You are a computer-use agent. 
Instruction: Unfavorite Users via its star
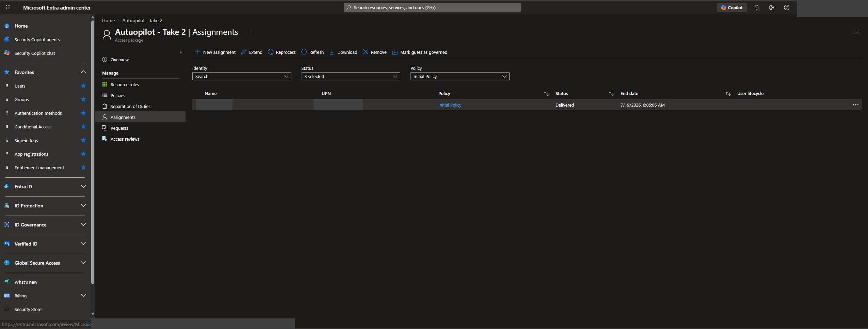[83, 86]
